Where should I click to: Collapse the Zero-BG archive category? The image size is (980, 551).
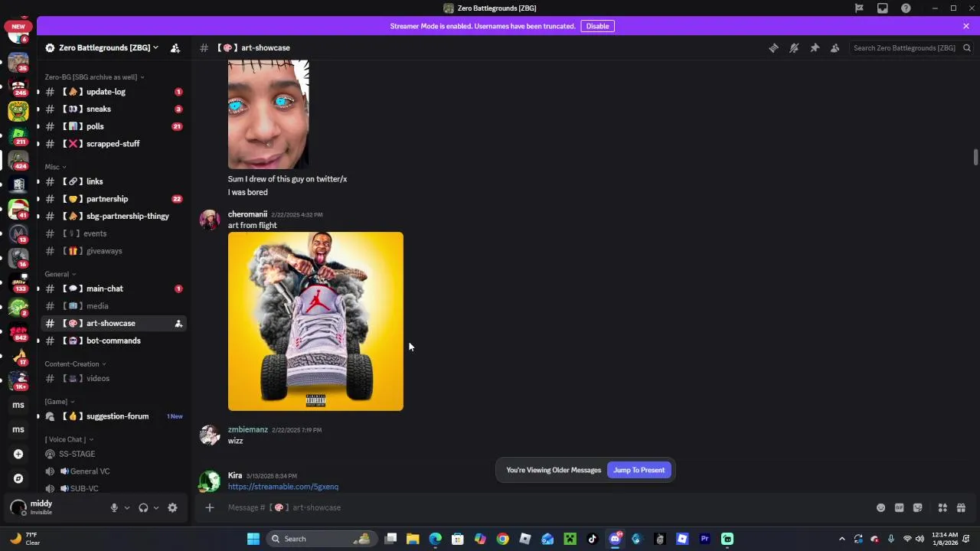pyautogui.click(x=94, y=77)
